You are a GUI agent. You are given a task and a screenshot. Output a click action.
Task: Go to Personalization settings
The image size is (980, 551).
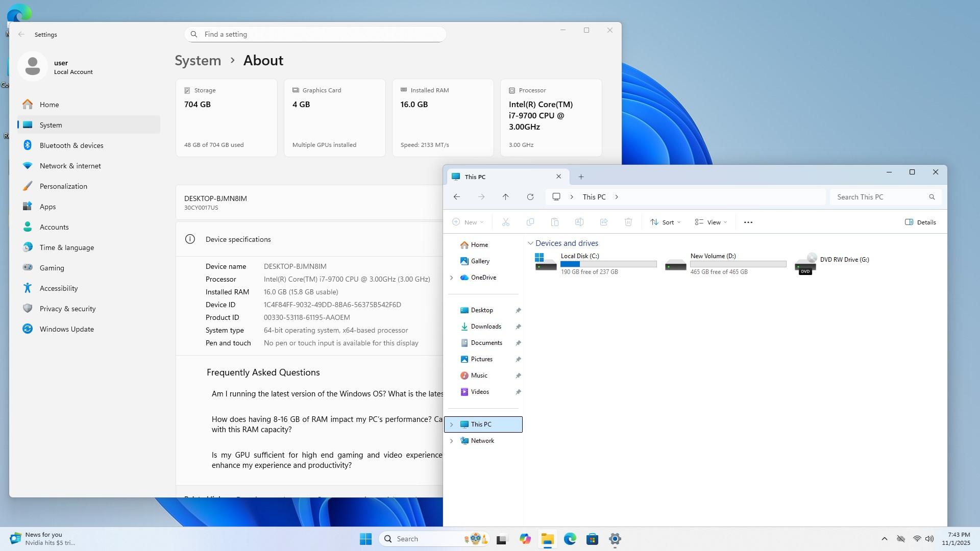coord(89,186)
